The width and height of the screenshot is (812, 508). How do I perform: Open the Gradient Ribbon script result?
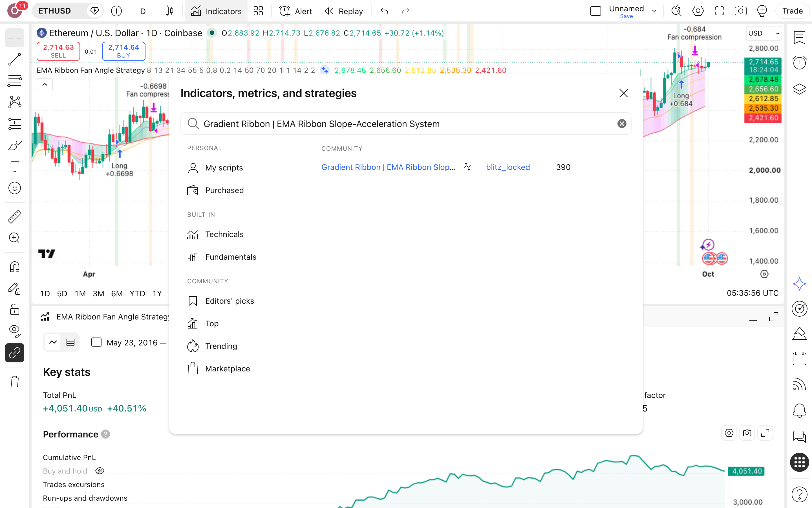point(388,167)
